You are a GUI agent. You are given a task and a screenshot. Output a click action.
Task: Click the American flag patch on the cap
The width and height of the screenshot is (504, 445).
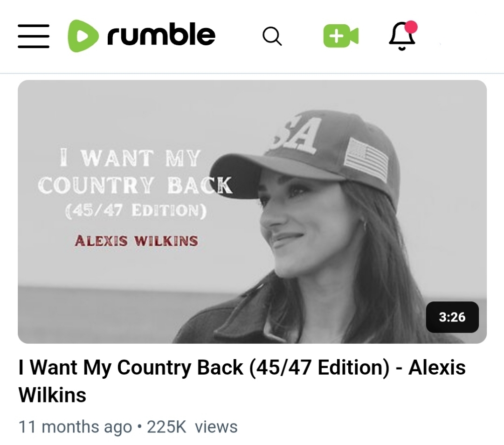[367, 160]
